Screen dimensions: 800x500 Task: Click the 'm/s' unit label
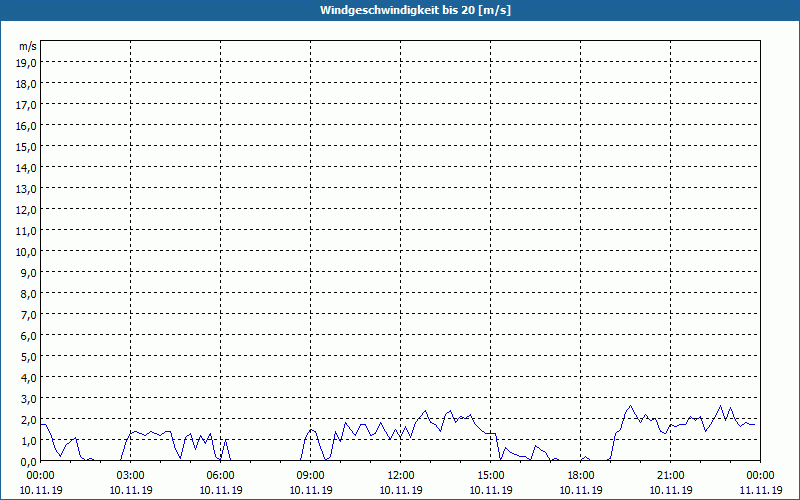28,46
